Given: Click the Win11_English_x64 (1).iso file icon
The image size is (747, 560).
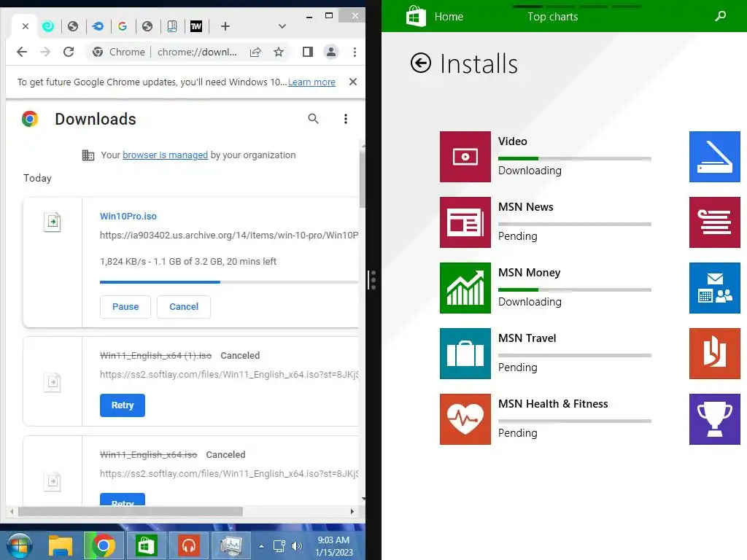Looking at the screenshot, I should (53, 382).
